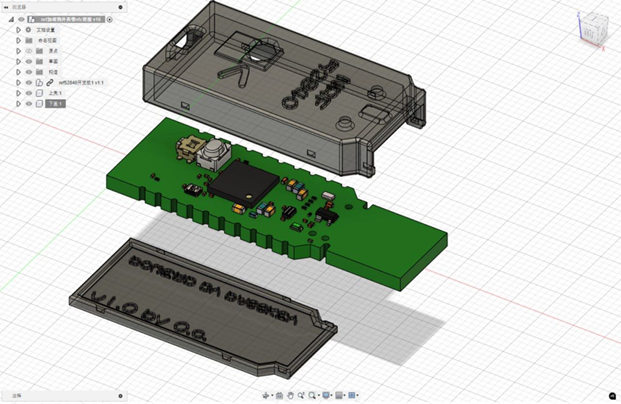This screenshot has width=621, height=404.
Task: Select the 构造 label
Action: click(53, 72)
